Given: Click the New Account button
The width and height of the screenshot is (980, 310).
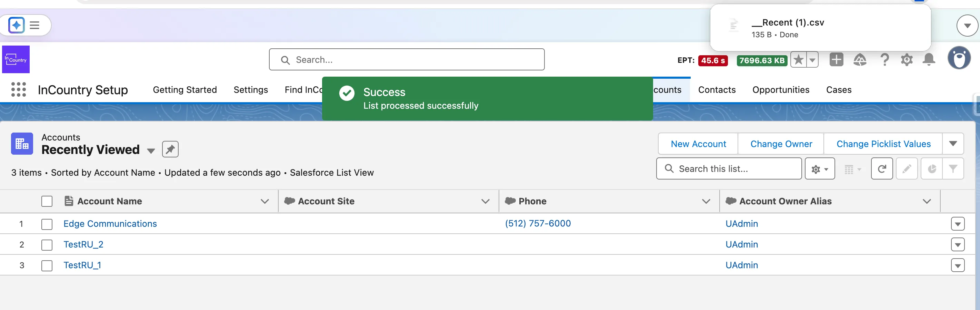Looking at the screenshot, I should pos(698,144).
